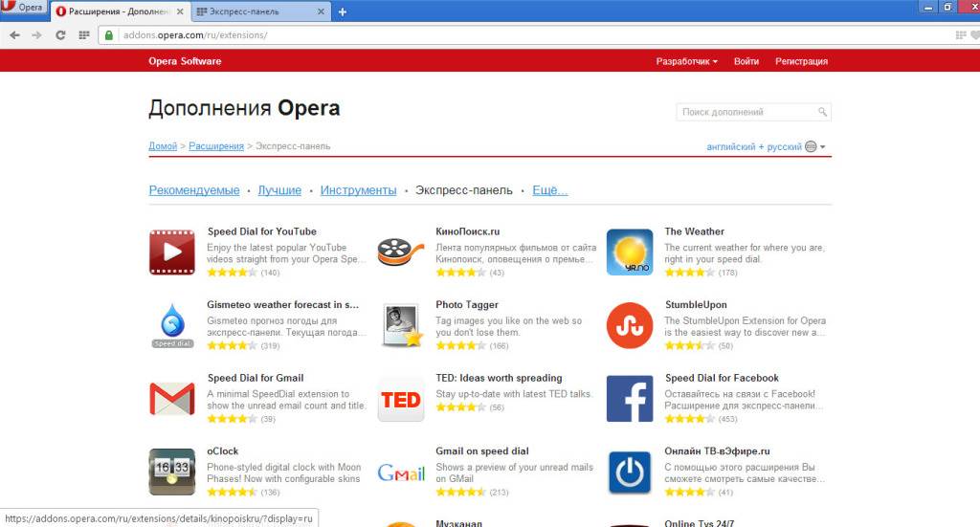This screenshot has width=980, height=527.
Task: Click the Войти login link
Action: 746,61
